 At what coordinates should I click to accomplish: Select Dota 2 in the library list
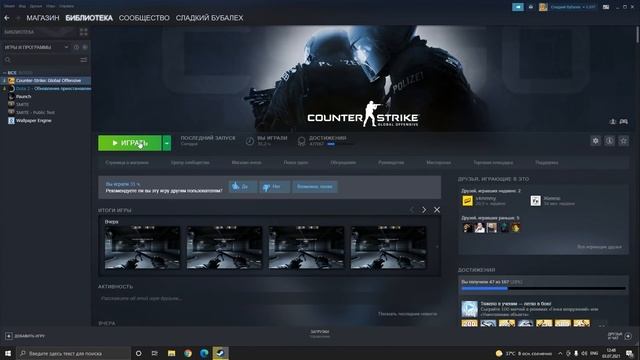point(46,89)
